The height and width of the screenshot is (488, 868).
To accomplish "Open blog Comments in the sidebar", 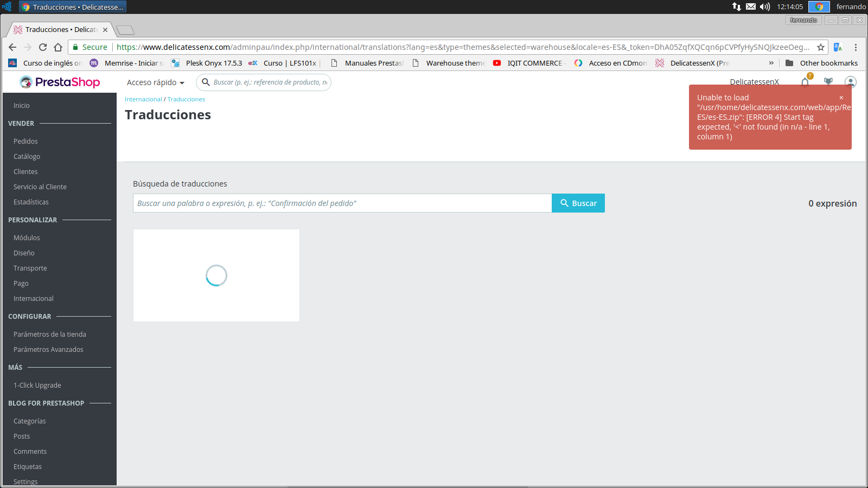I will tap(30, 452).
